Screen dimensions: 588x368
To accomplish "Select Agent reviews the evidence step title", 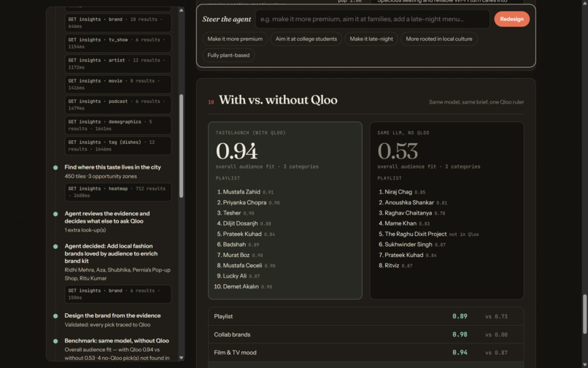I will coord(107,217).
